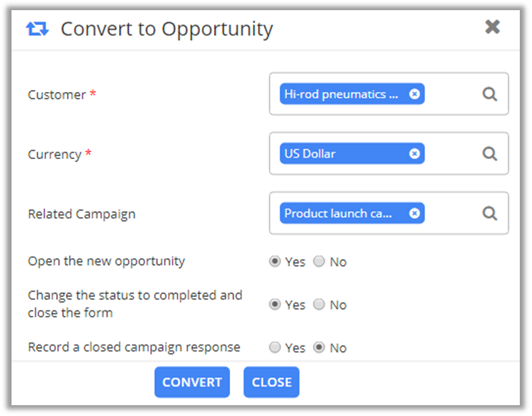
Task: Click inside the Currency lookup field
Action: tap(450, 154)
